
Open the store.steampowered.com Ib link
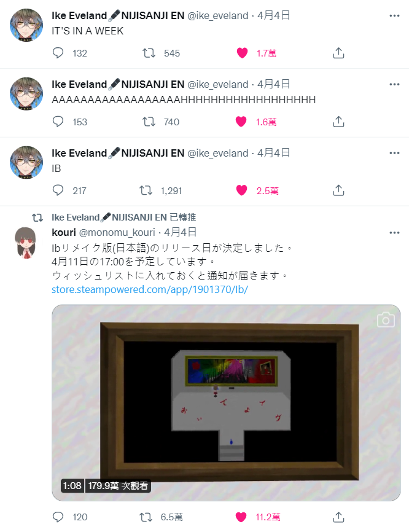[150, 289]
